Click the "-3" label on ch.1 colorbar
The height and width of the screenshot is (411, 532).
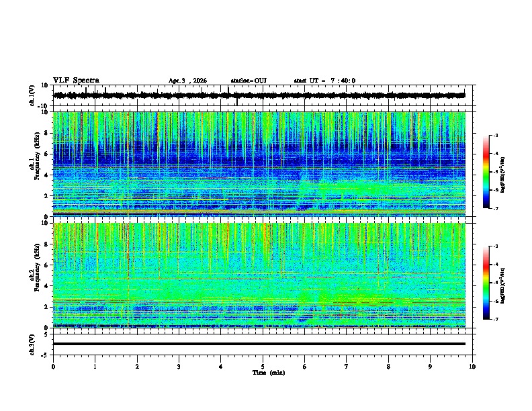495,135
